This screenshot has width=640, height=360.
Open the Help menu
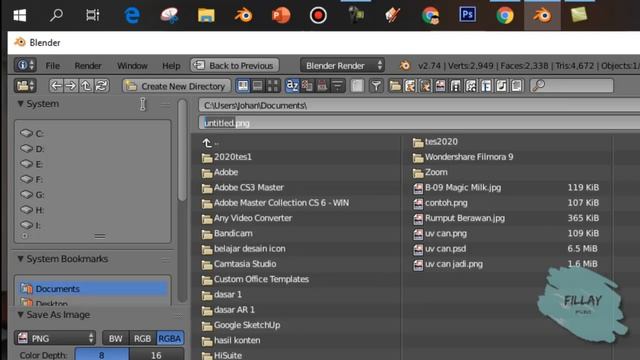[171, 66]
